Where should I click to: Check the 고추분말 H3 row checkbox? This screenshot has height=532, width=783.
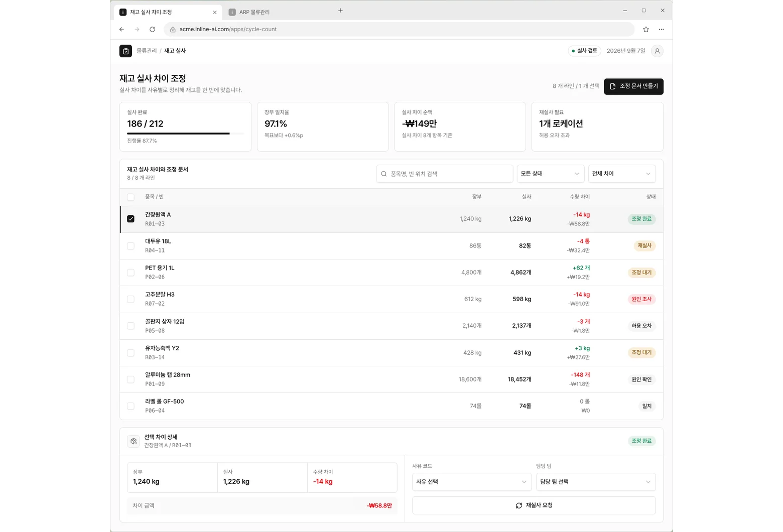coord(130,299)
